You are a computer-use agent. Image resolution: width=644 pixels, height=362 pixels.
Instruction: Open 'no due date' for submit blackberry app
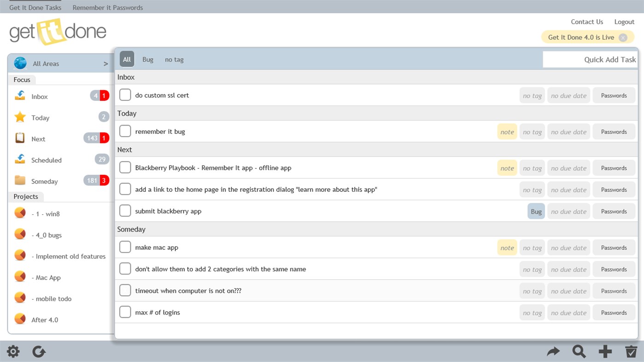(x=569, y=211)
